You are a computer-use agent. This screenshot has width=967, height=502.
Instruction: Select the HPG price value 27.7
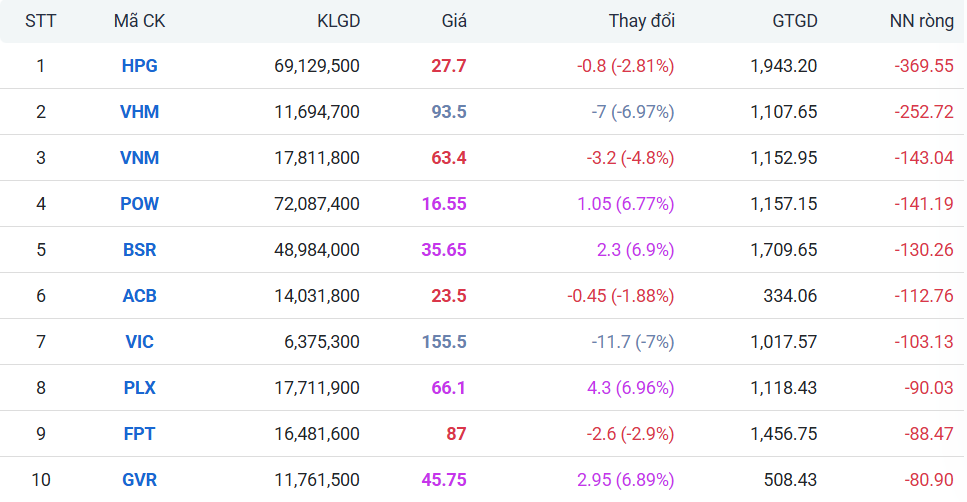[x=448, y=66]
